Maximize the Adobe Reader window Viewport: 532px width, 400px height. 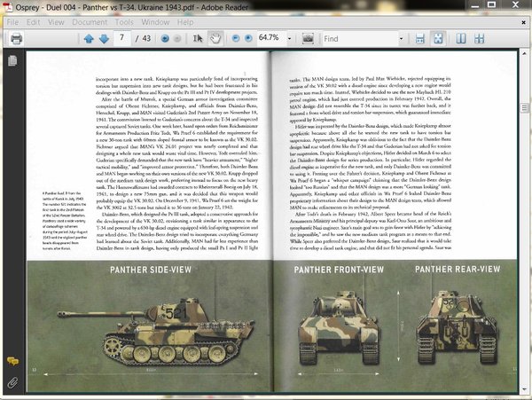[491, 5]
